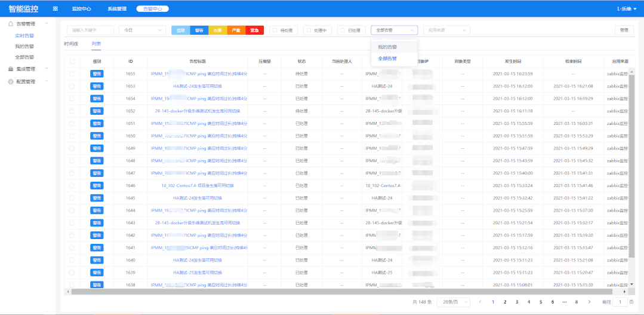Open the 20条/页 page size dropdown
Screen dimensions: 644x315
tap(454, 302)
